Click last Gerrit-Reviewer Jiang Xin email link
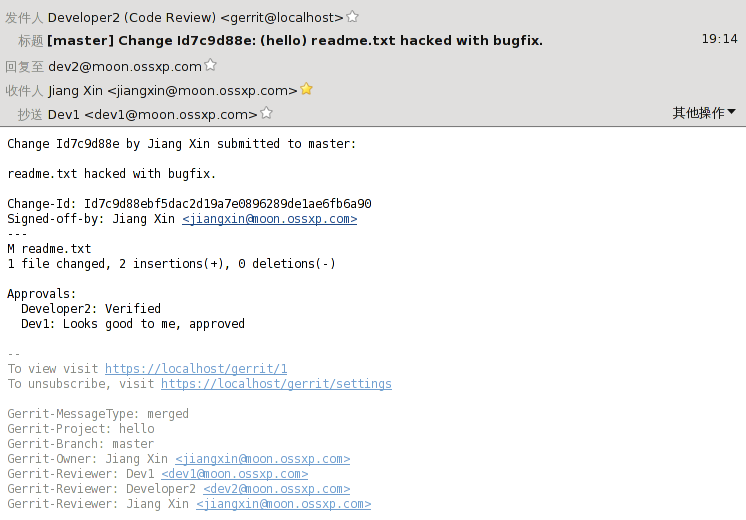 click(284, 504)
